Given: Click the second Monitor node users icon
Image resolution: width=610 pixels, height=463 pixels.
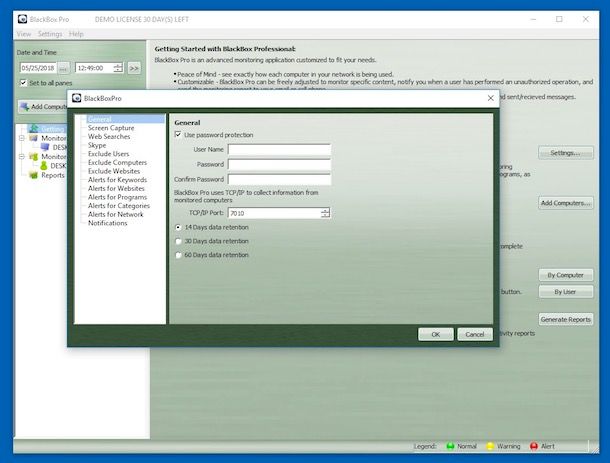Looking at the screenshot, I should 33,156.
